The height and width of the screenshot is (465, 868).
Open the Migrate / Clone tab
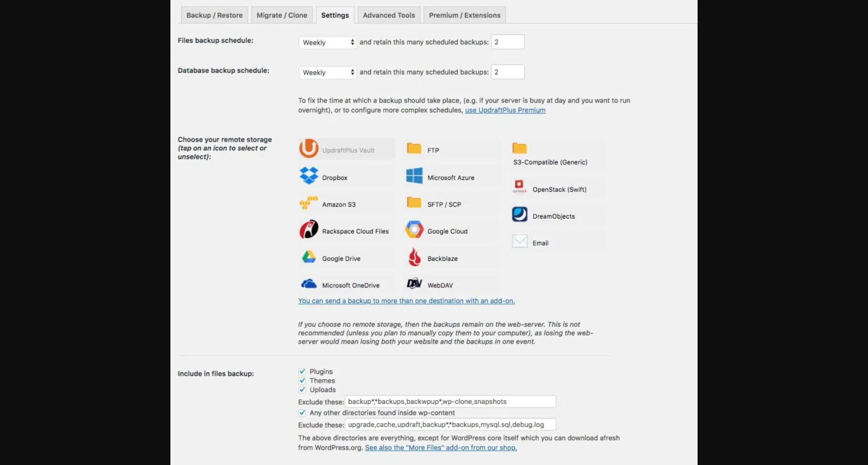pos(282,15)
